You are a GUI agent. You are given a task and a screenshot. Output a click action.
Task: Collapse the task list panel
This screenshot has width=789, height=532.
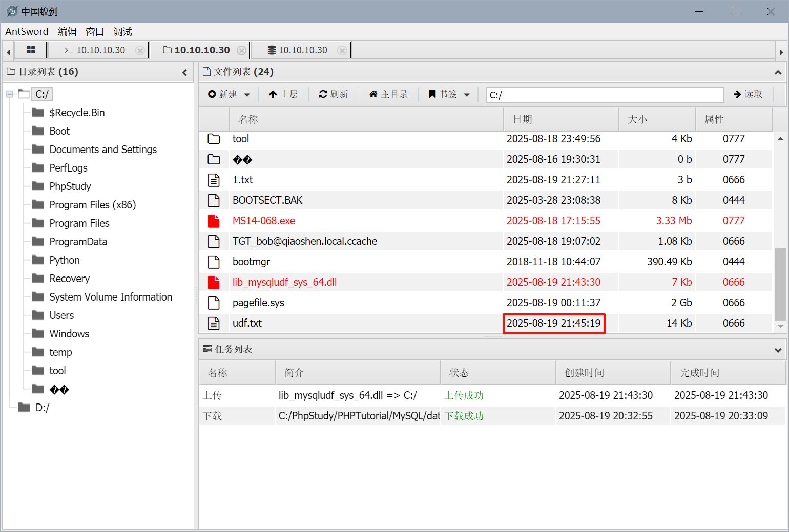pos(778,350)
